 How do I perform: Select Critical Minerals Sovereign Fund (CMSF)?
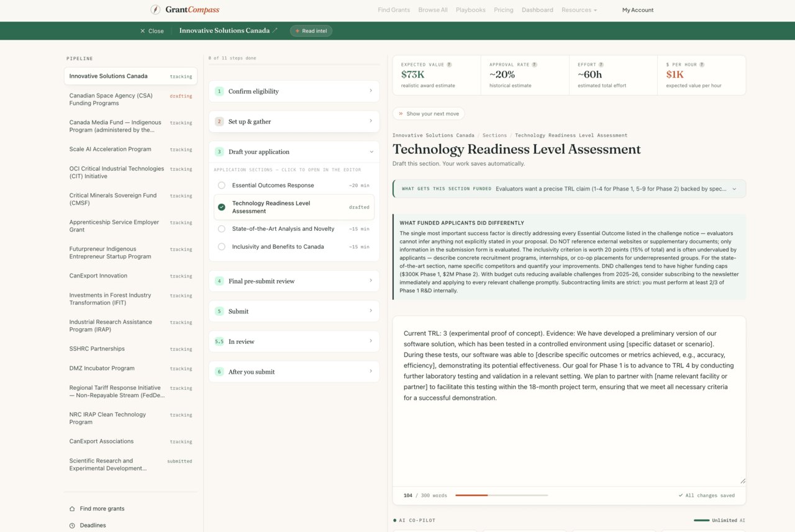tap(130, 199)
